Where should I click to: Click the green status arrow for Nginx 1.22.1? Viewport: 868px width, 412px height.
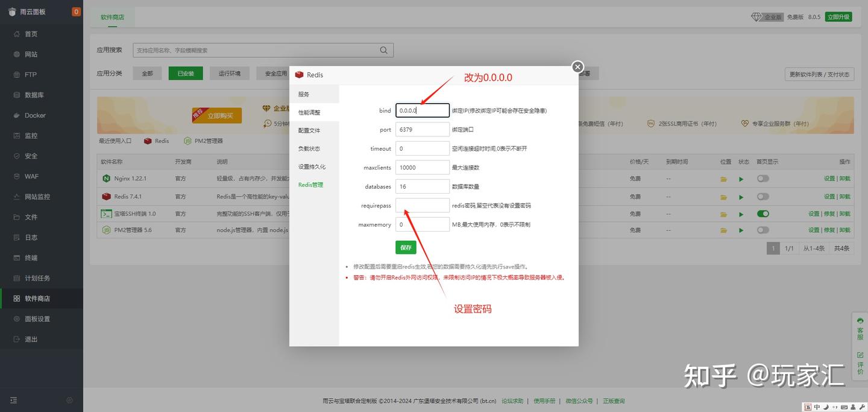[x=741, y=179]
